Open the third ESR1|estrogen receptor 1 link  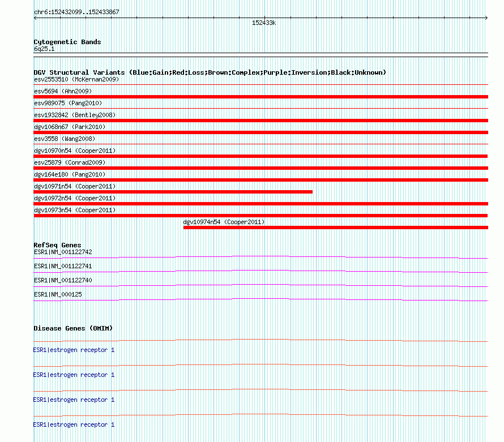[74, 400]
